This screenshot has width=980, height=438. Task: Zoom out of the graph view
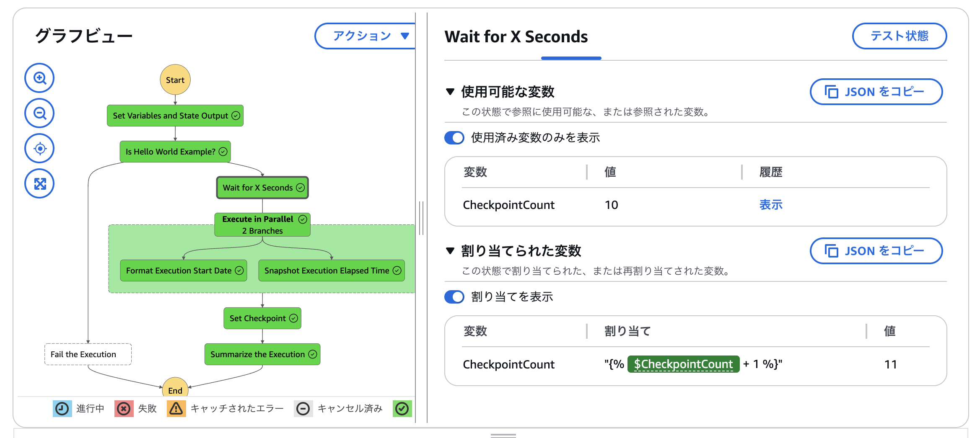coord(39,113)
